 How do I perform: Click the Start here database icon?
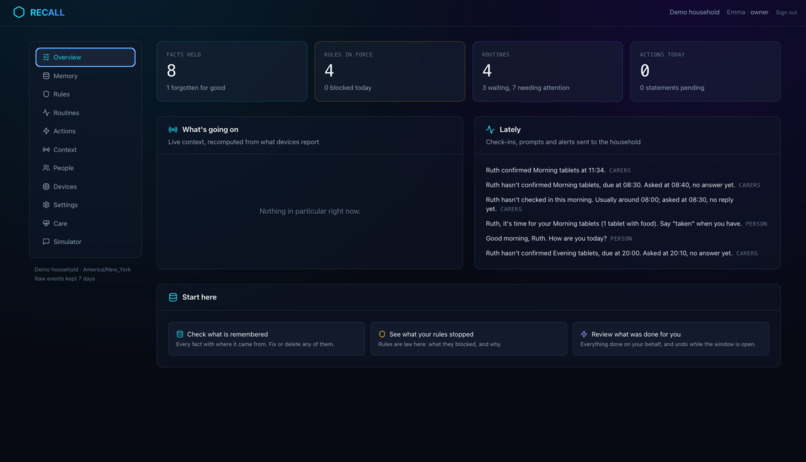pos(173,297)
